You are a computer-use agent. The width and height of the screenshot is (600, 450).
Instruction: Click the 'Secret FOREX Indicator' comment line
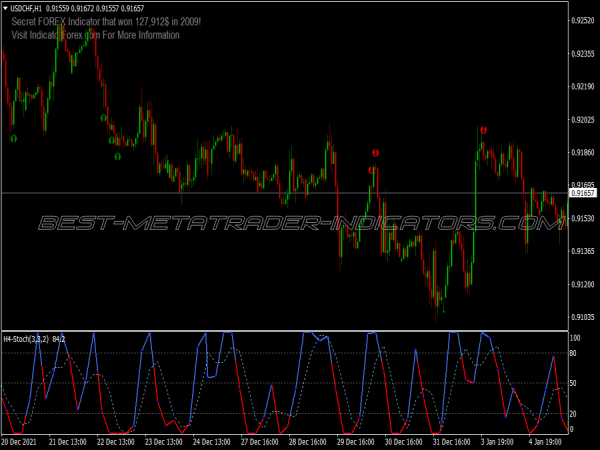click(106, 22)
